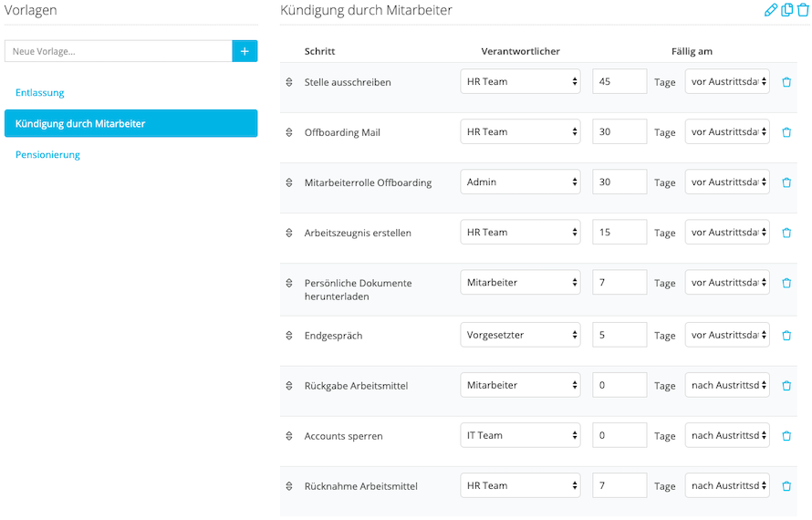Delete the template via the top trash icon
Image resolution: width=812 pixels, height=520 pixels.
803,10
